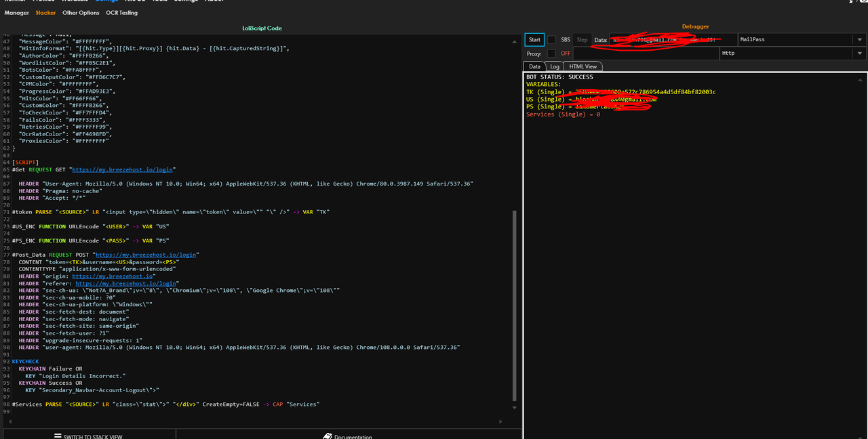Click the "Login Details Incorrect." key line

tap(76, 376)
